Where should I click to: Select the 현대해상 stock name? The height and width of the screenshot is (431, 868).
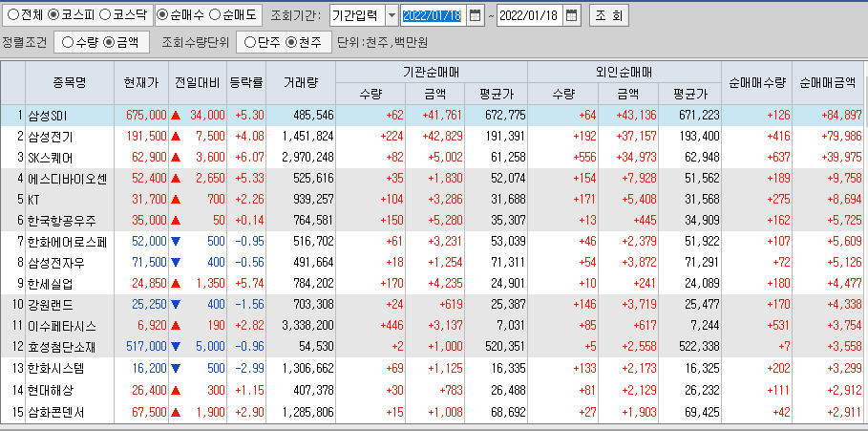click(x=50, y=390)
